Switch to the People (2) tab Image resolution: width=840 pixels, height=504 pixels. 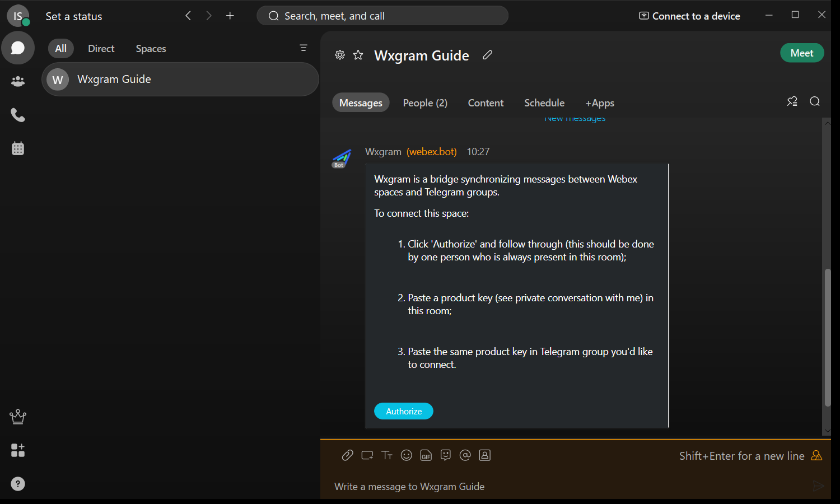tap(425, 103)
